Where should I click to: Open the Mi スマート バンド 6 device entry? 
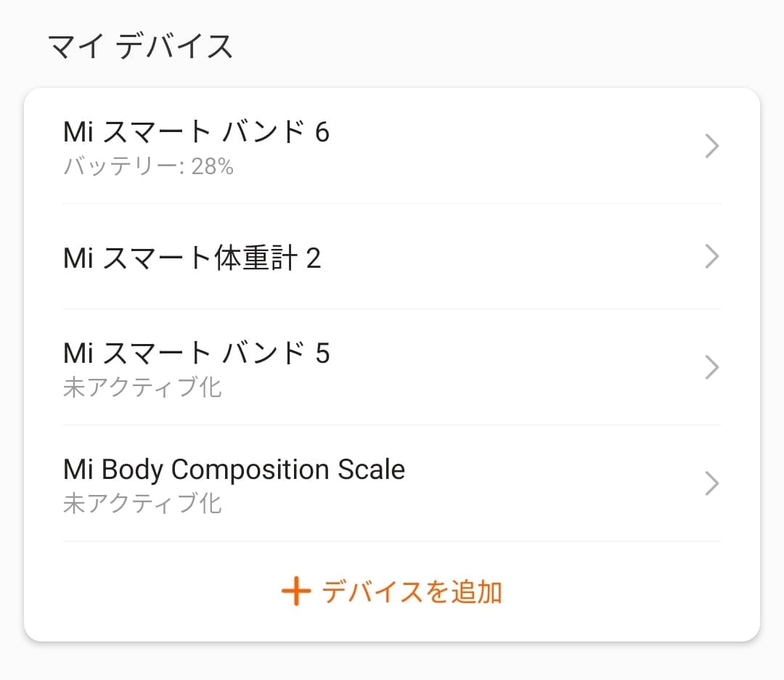[197, 133]
